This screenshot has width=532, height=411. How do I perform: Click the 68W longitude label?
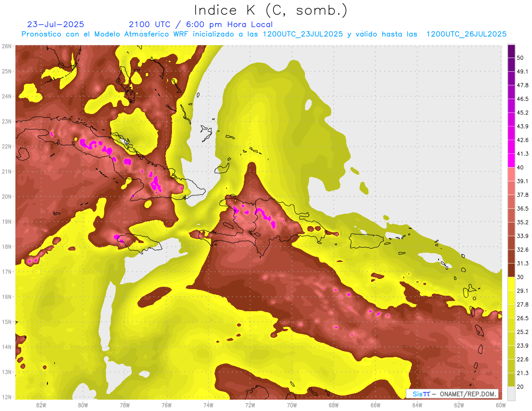(333, 405)
